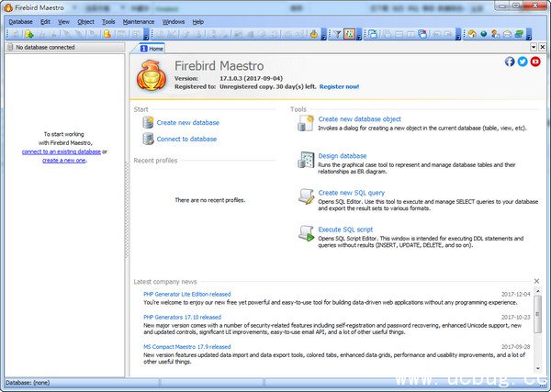Screen dimensions: 551x392
Task: Open the Maintenance menu
Action: pyautogui.click(x=139, y=20)
